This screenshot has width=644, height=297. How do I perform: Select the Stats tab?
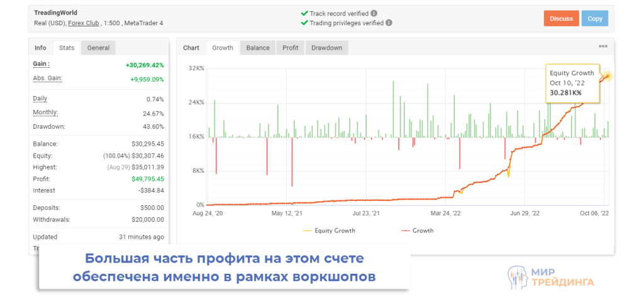[67, 48]
